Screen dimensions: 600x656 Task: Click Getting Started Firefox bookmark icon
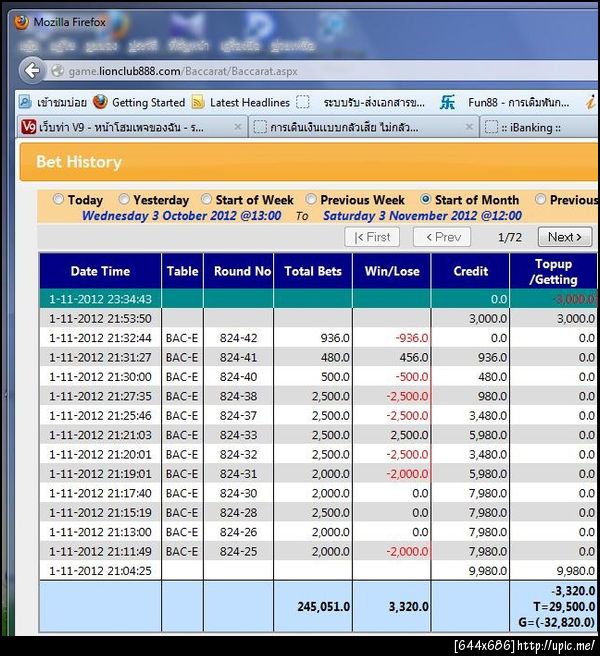[x=100, y=102]
